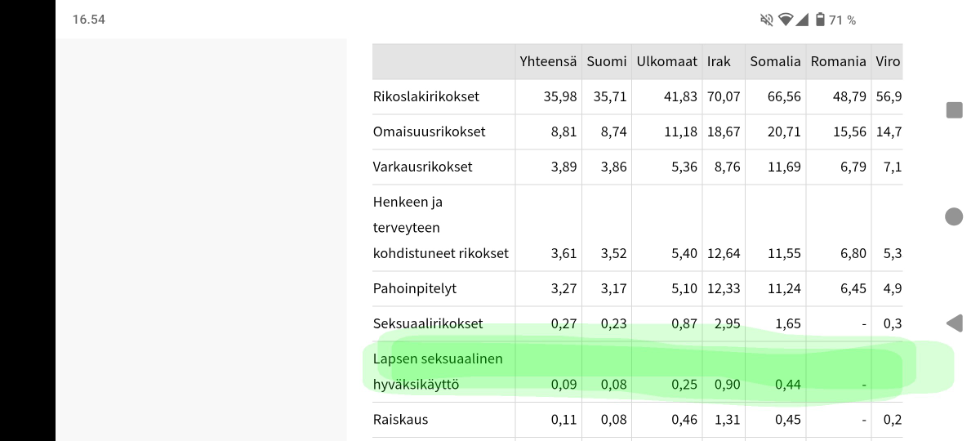Click the Omaisuusrikokset row label

pos(430,131)
